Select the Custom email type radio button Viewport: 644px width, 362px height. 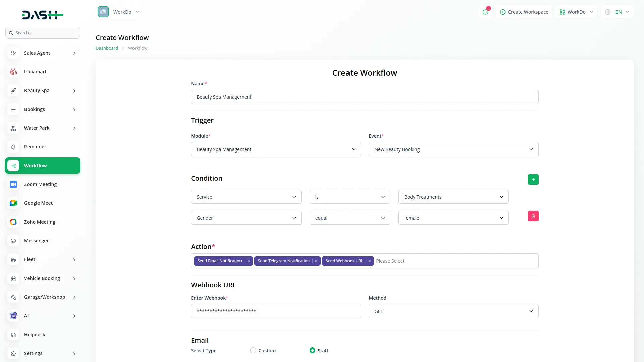tap(253, 350)
